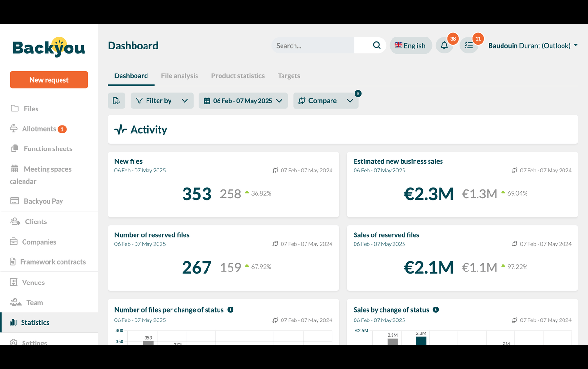This screenshot has width=588, height=369.
Task: Click the Framework contracts document icon
Action: [x=13, y=262]
